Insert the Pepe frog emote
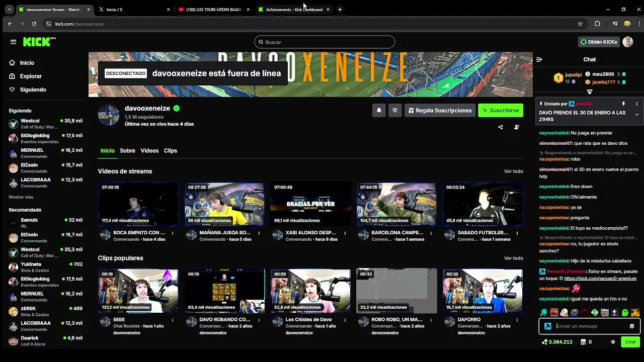 coord(575,313)
